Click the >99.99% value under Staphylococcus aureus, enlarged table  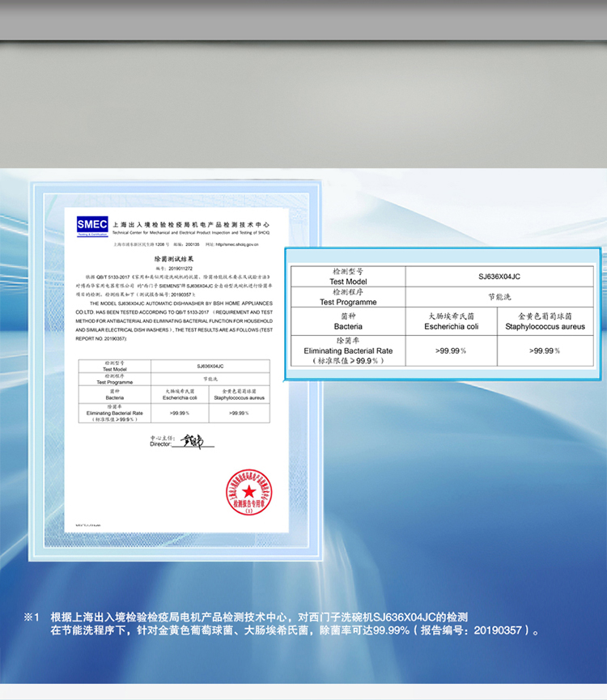click(x=545, y=351)
